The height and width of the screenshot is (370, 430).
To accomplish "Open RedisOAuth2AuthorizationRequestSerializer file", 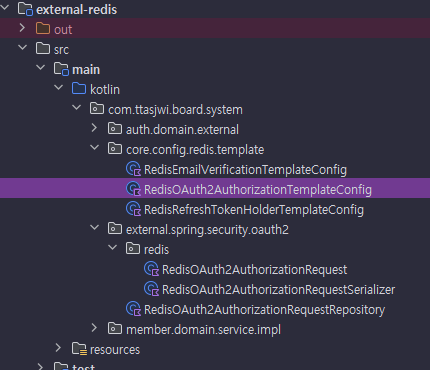I will tap(279, 290).
